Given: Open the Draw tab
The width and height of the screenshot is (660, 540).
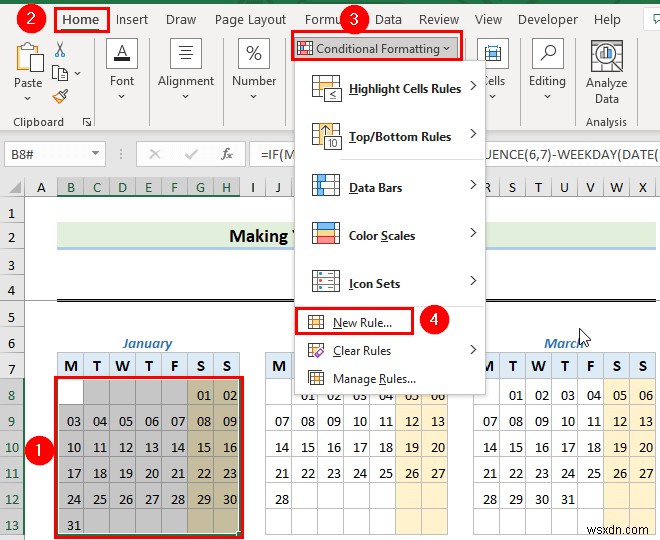Looking at the screenshot, I should point(181,20).
